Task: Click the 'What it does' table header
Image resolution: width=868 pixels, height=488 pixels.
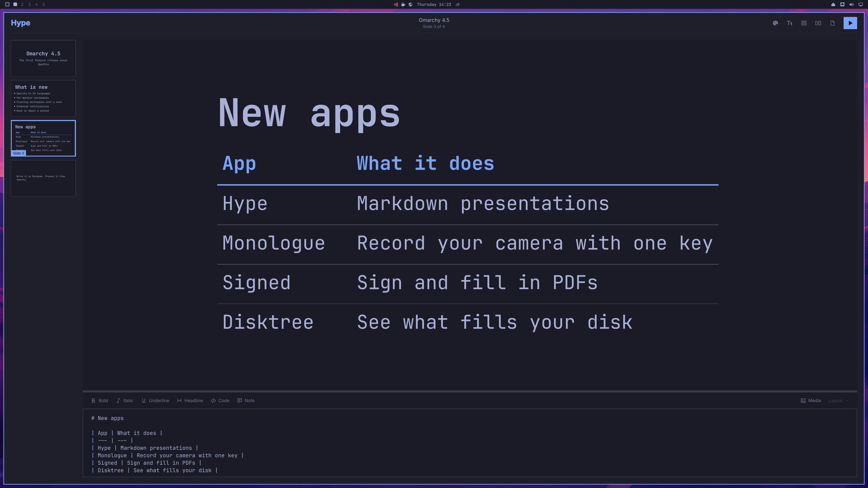Action: click(425, 163)
